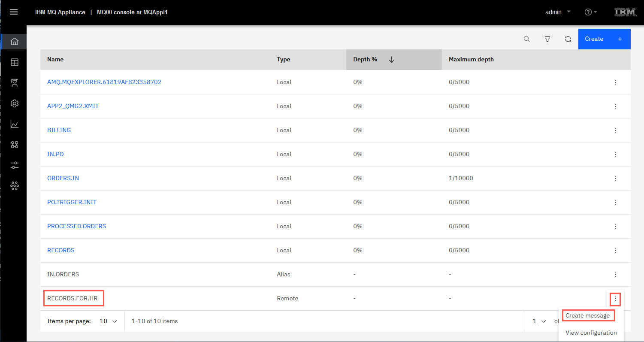Open the help question mark menu
644x342 pixels.
[x=591, y=12]
